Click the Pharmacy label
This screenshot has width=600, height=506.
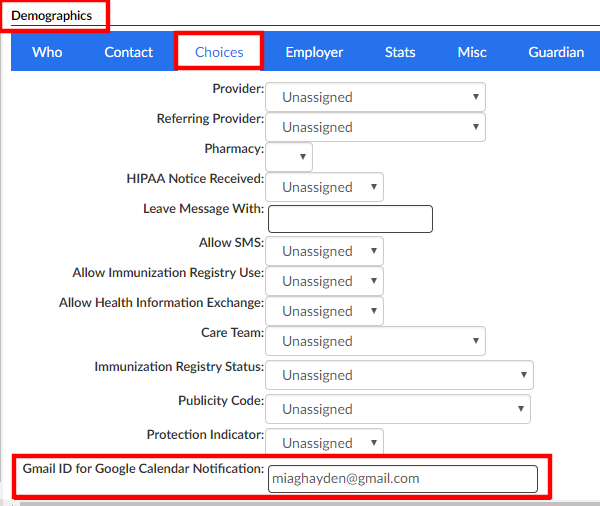pos(234,149)
